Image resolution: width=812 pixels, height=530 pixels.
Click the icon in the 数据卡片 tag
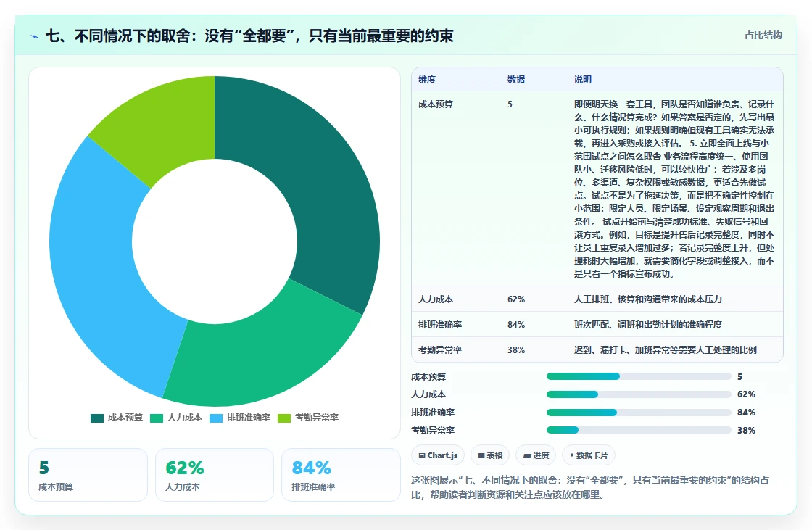coord(572,455)
